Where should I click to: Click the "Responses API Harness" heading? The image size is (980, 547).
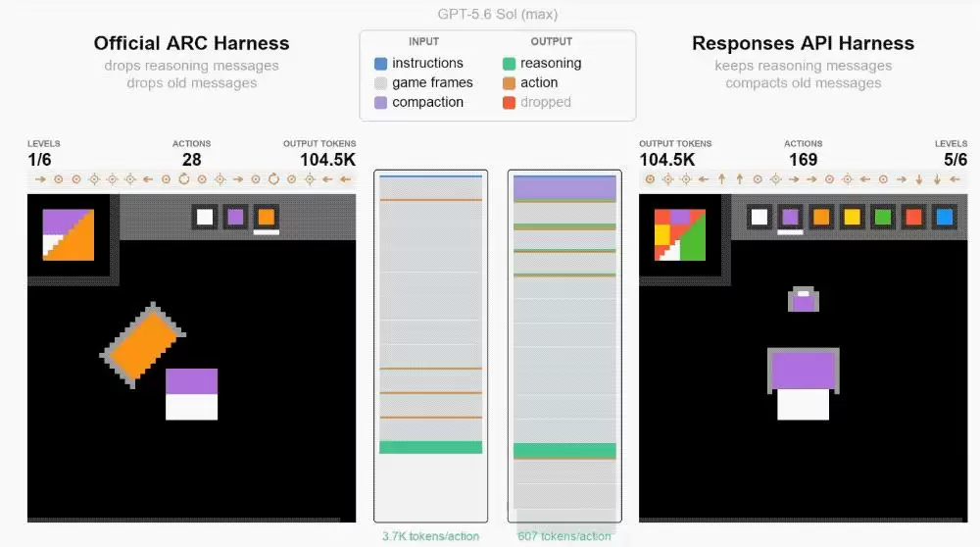click(x=804, y=43)
